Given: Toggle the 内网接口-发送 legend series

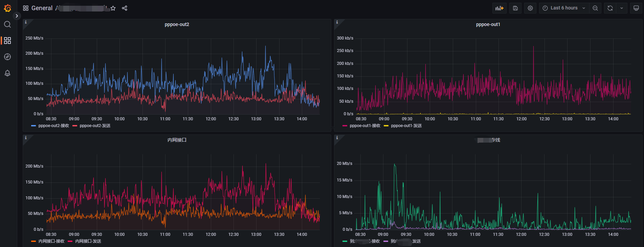Looking at the screenshot, I should pyautogui.click(x=88, y=241).
